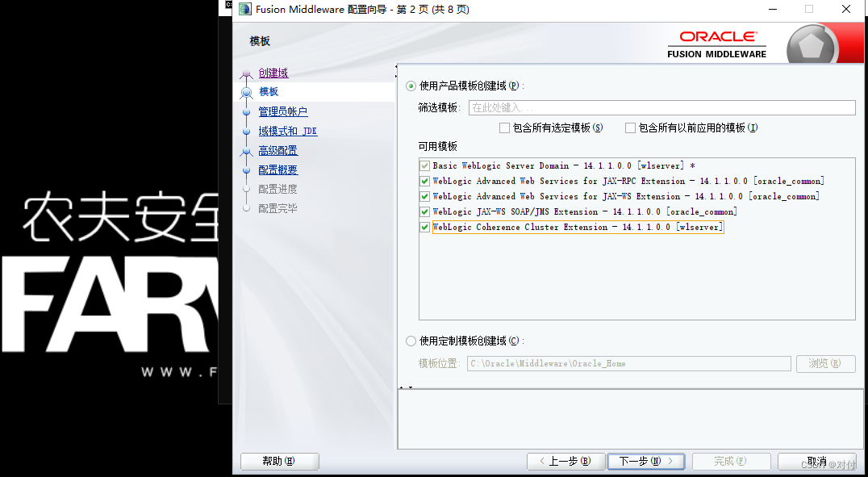This screenshot has height=477, width=868.
Task: Proceed with 下一步 button
Action: point(646,462)
